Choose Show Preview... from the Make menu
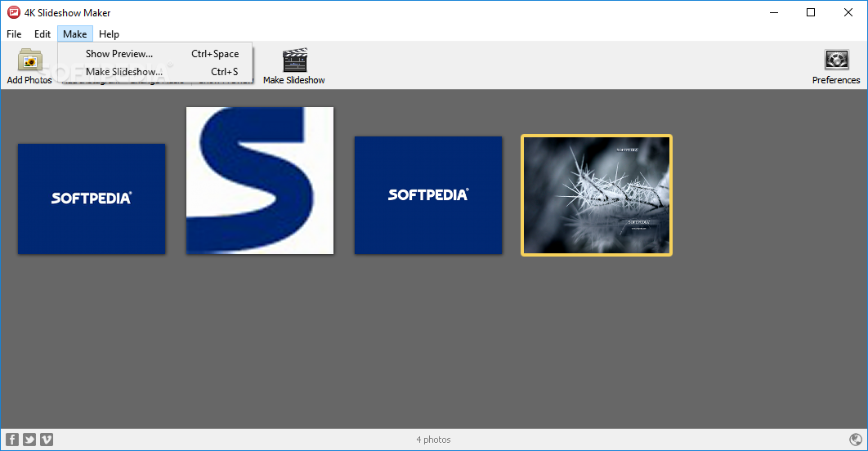 155,54
